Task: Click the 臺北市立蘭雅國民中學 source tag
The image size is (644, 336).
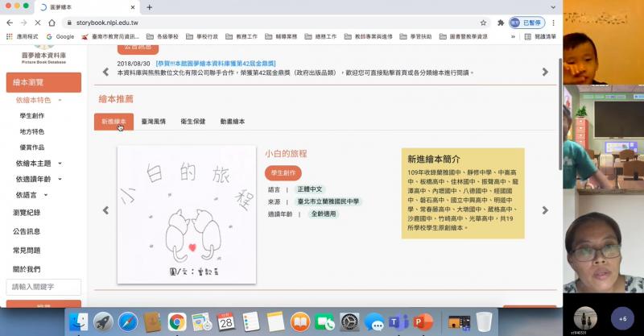Action: [328, 201]
